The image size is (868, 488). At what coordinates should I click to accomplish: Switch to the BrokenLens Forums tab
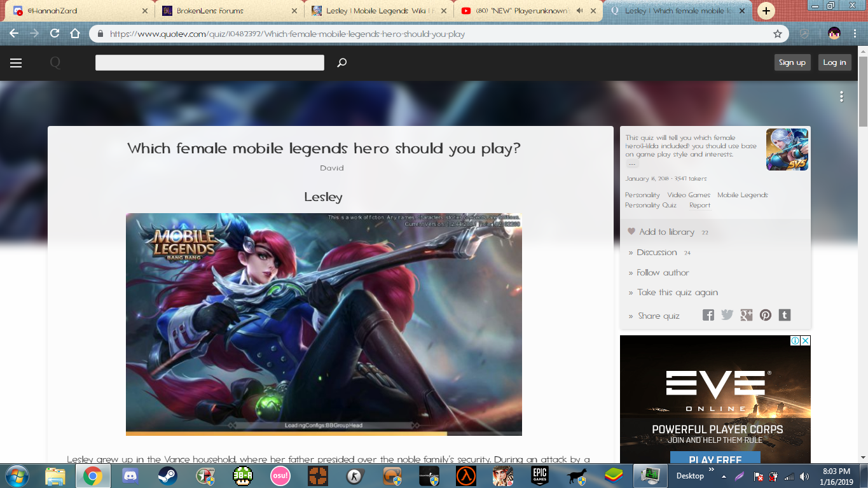click(230, 11)
